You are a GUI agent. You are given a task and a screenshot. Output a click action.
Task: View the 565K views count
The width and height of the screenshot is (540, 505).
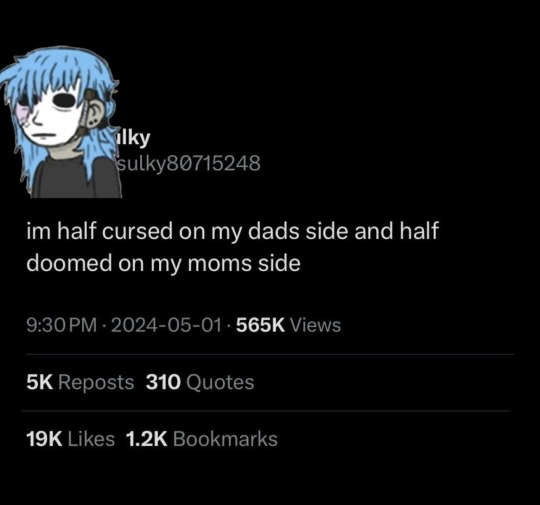(260, 325)
